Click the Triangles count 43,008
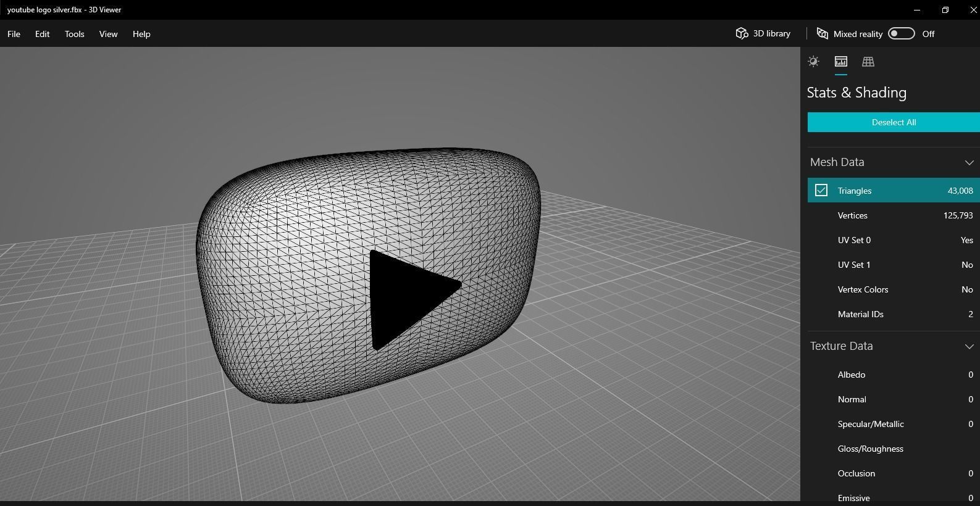The width and height of the screenshot is (980, 506). [960, 191]
